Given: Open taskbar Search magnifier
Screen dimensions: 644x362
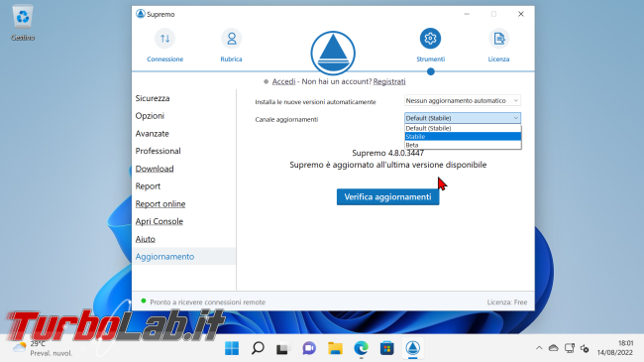Looking at the screenshot, I should pos(258,348).
